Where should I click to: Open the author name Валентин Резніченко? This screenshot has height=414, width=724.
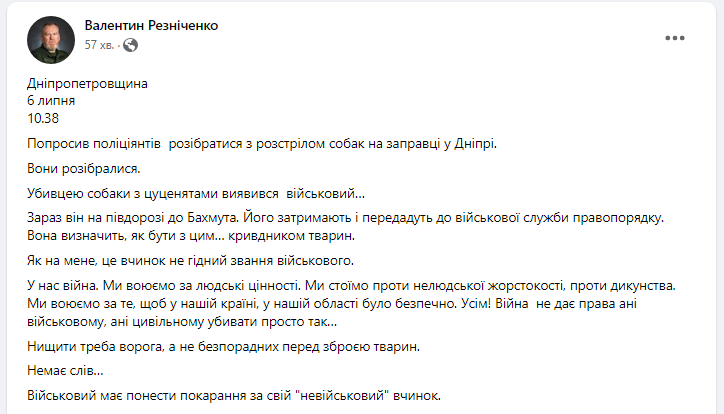pyautogui.click(x=151, y=25)
